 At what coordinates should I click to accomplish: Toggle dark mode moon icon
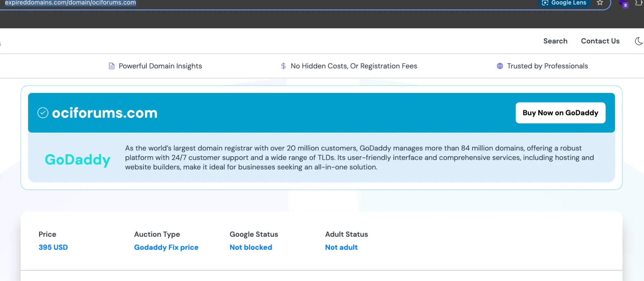point(639,41)
